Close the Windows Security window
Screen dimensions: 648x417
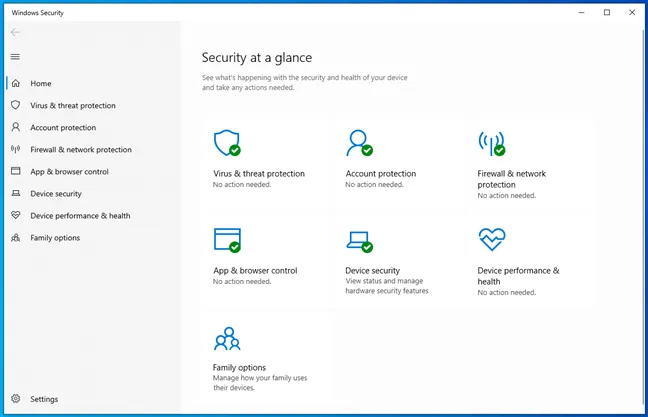click(x=632, y=12)
